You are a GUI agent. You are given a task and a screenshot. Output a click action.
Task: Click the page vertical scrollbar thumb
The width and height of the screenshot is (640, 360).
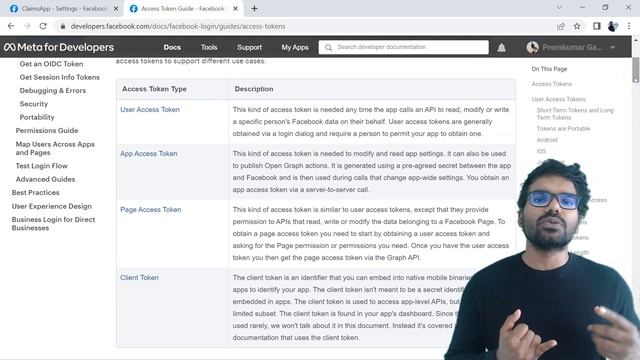coord(636,70)
